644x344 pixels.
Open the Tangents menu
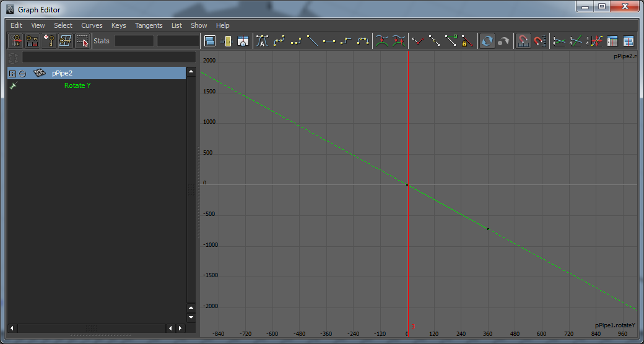click(x=149, y=25)
